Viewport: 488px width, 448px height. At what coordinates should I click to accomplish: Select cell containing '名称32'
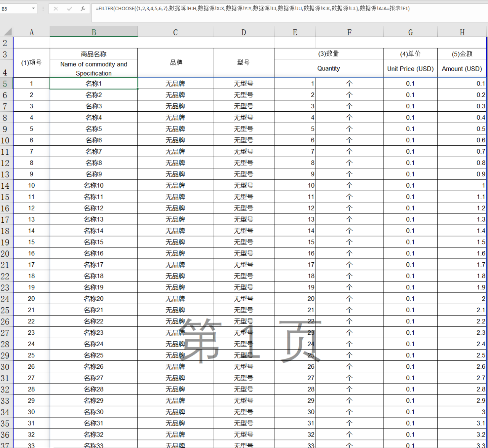tap(94, 434)
